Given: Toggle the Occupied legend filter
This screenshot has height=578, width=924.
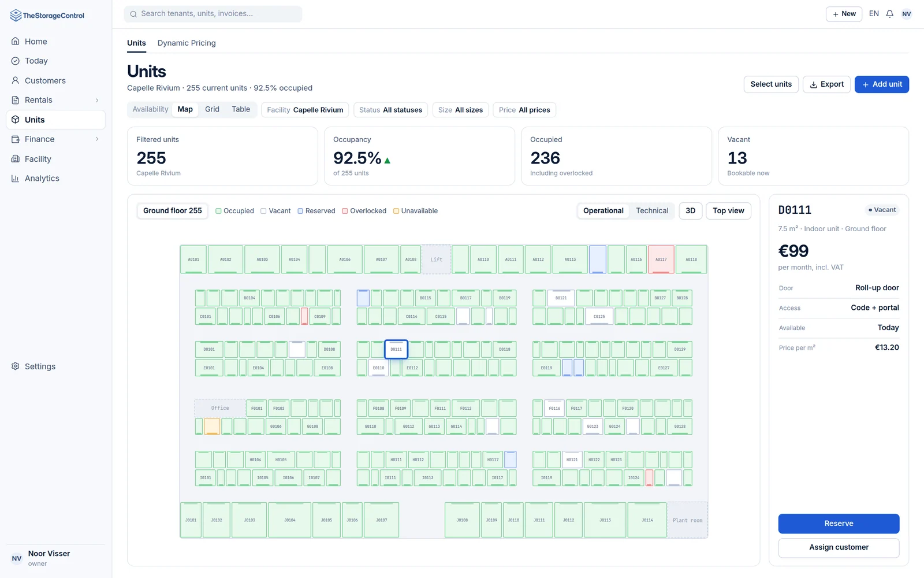Looking at the screenshot, I should click(234, 211).
